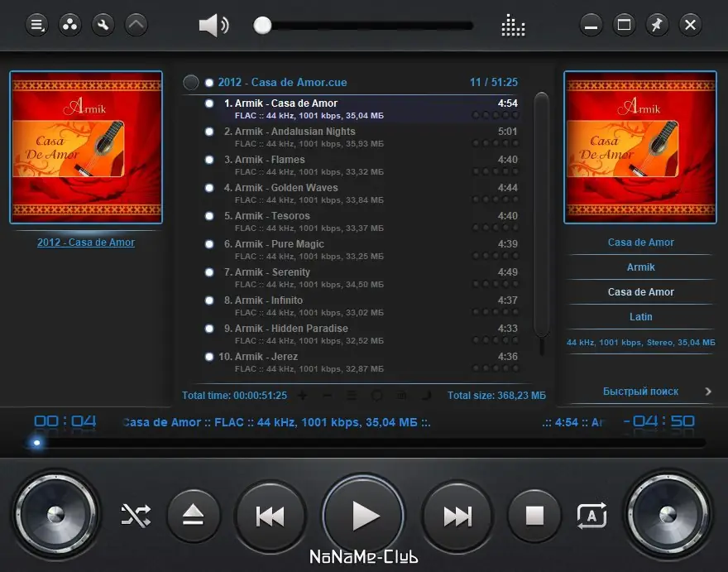Click the sort list icon below playlist
The height and width of the screenshot is (572, 728).
coord(352,396)
